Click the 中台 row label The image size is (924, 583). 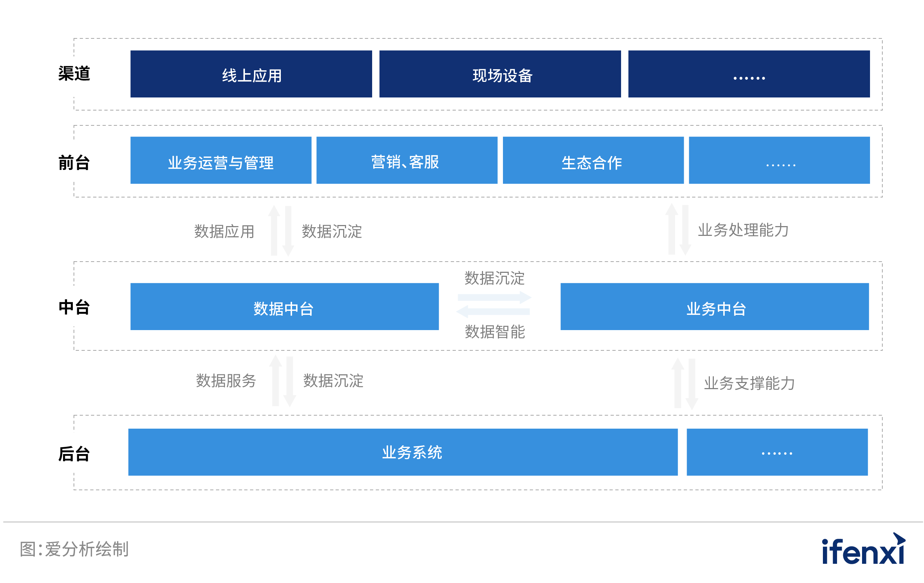74,307
